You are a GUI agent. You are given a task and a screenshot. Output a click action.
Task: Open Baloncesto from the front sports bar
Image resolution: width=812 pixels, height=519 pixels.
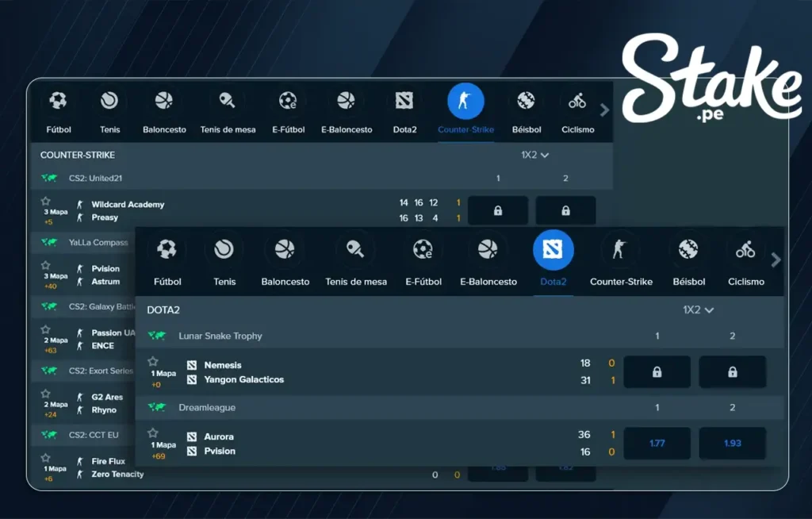click(285, 250)
